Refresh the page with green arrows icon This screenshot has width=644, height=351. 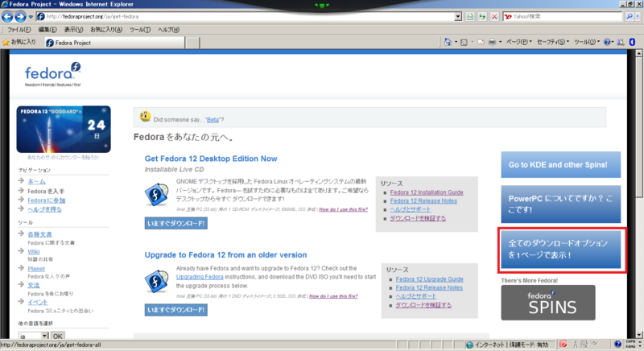pyautogui.click(x=482, y=16)
